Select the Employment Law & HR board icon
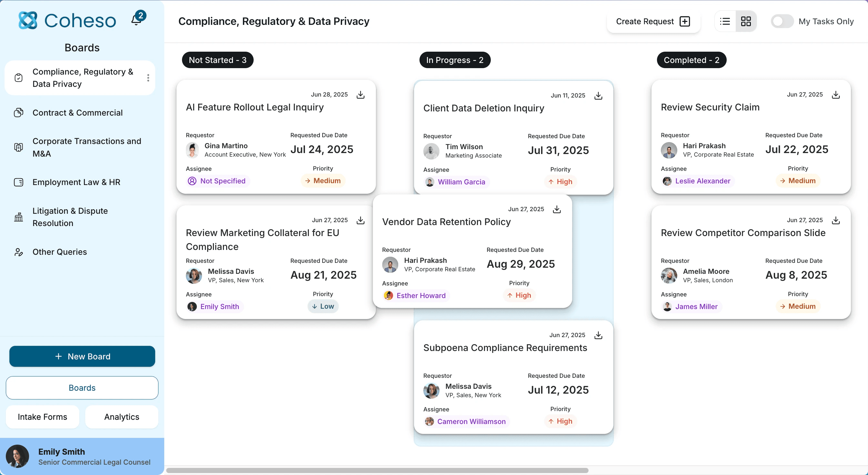The width and height of the screenshot is (868, 475). tap(18, 182)
